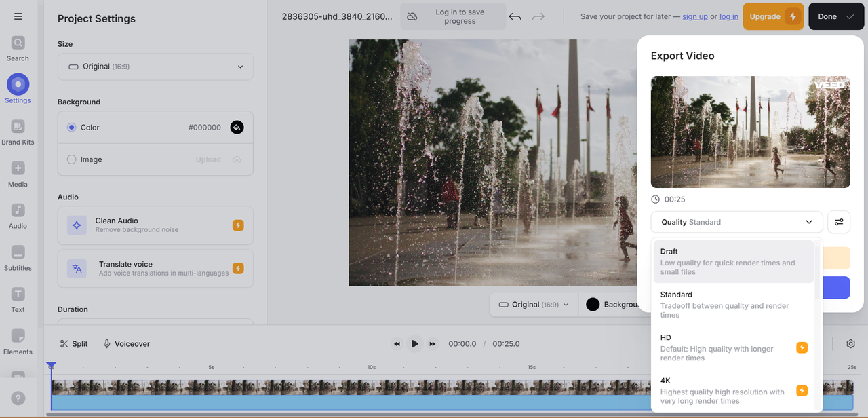Click the #000000 hex color value

tap(205, 127)
